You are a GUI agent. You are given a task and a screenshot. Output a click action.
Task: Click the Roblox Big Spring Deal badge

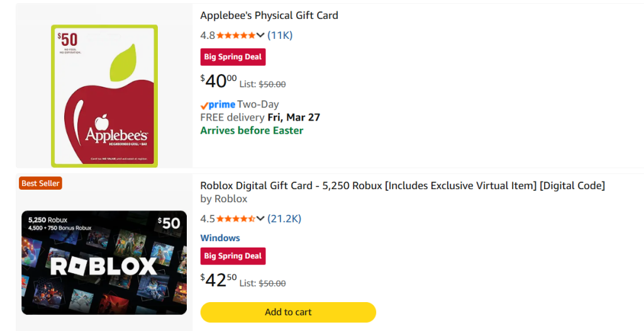[233, 256]
